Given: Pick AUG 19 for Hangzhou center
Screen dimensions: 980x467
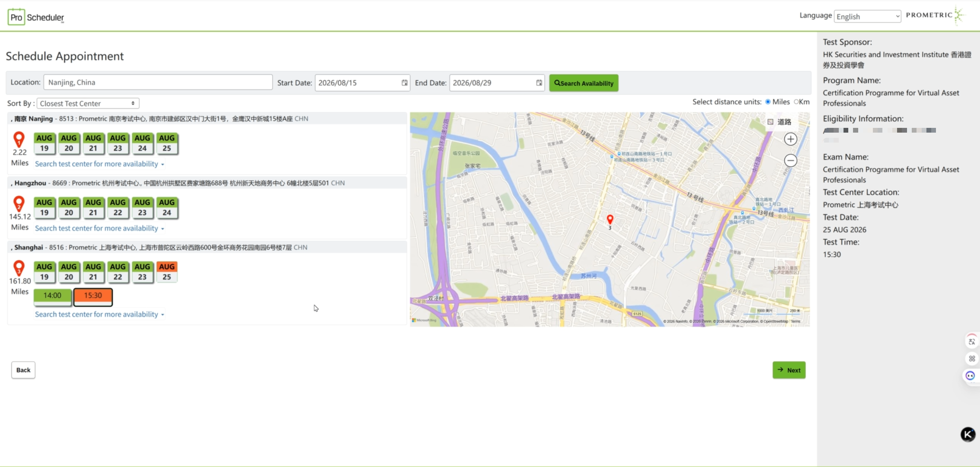Looking at the screenshot, I should 44,208.
